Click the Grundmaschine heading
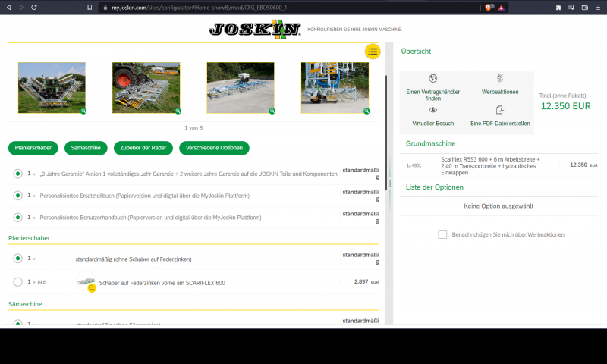 tap(430, 143)
